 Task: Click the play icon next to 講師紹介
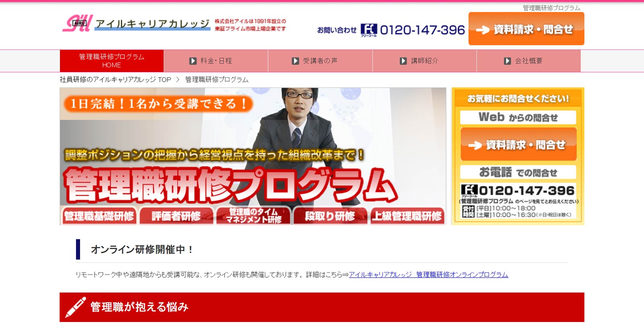click(x=403, y=61)
